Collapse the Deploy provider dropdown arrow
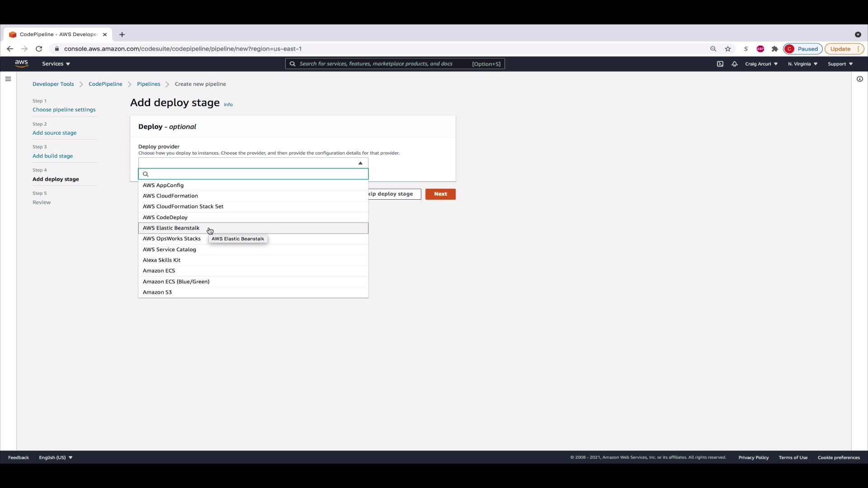 coord(360,163)
